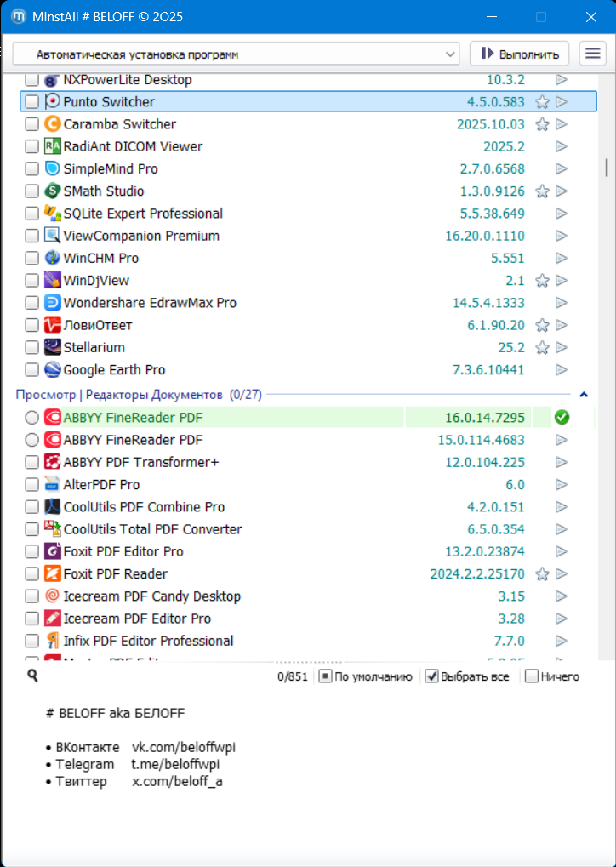Viewport: 616px width, 867px height.
Task: Open the 'Автоматическая установка программ' dropdown
Action: pos(236,54)
